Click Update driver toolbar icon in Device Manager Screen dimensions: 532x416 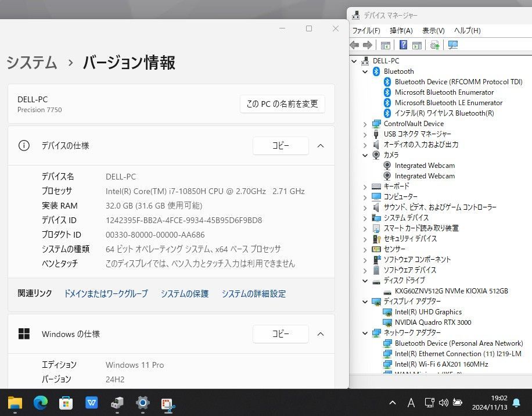434,45
